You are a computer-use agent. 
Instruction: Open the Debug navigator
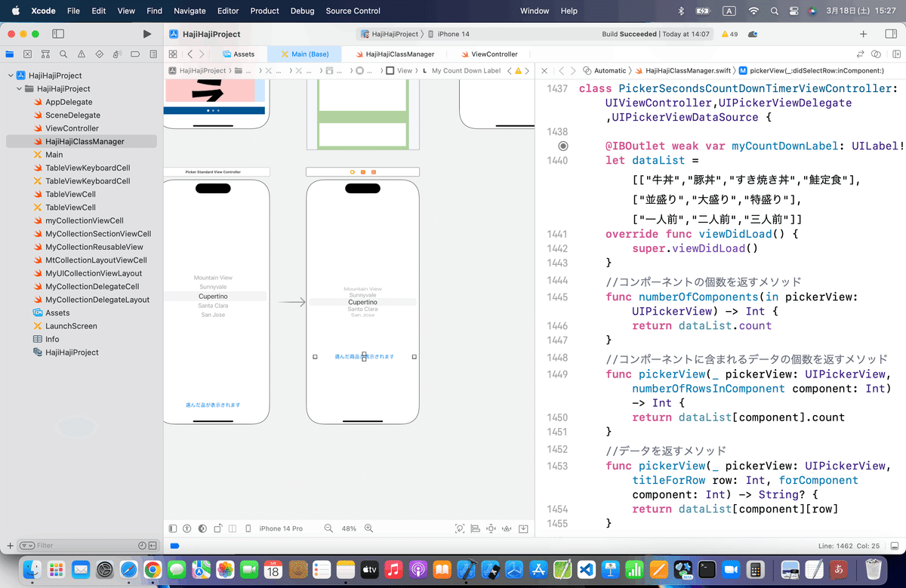point(117,54)
